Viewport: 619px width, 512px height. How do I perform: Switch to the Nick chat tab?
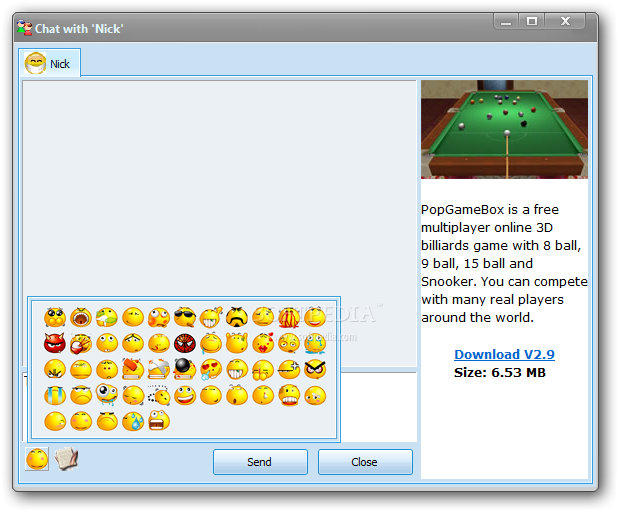49,63
